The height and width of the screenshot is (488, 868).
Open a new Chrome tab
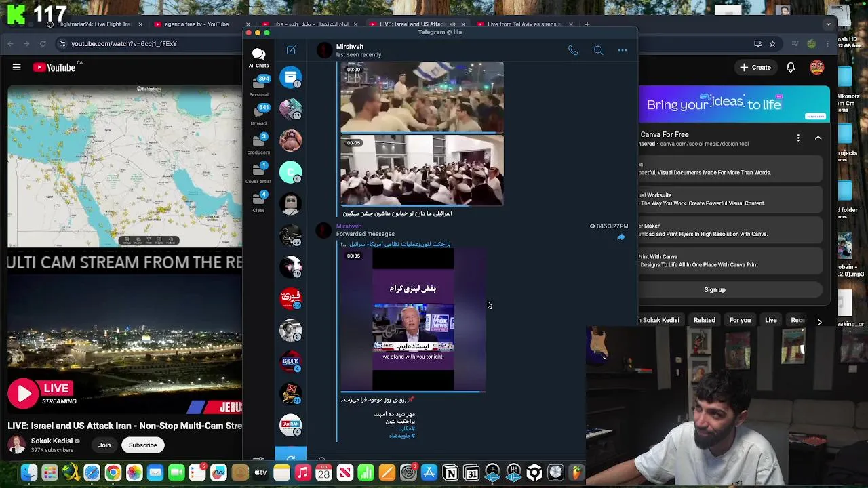pos(587,24)
